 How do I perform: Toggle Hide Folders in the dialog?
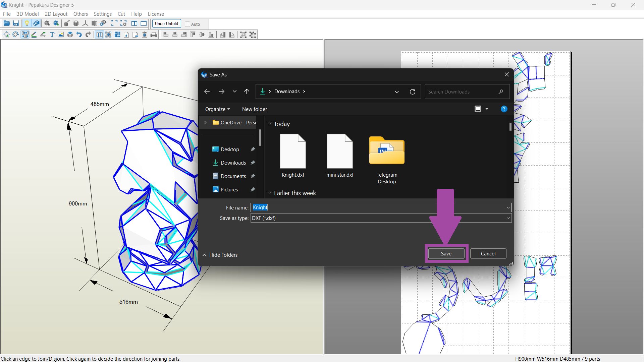point(220,255)
